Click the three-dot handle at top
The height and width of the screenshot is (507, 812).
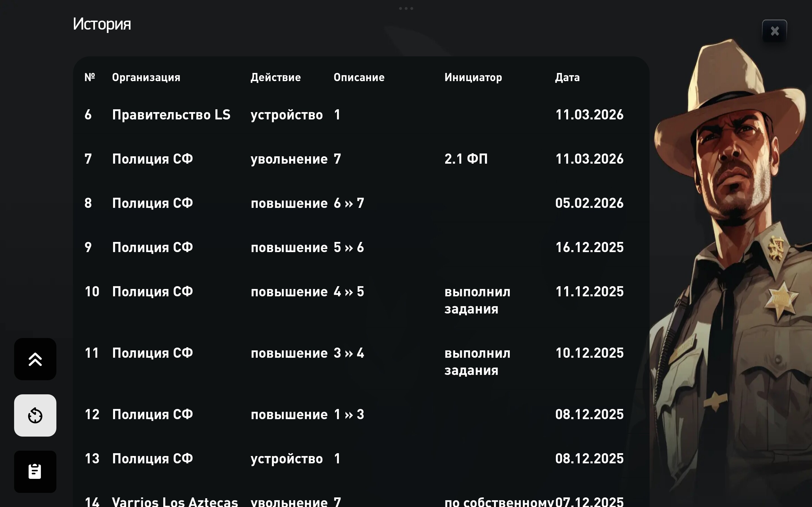(x=406, y=8)
